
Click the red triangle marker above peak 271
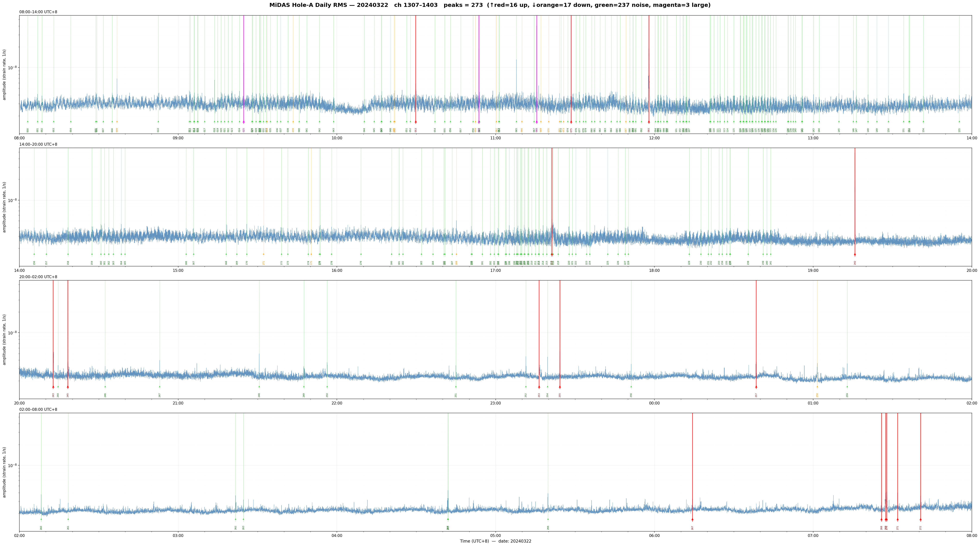[x=898, y=519]
